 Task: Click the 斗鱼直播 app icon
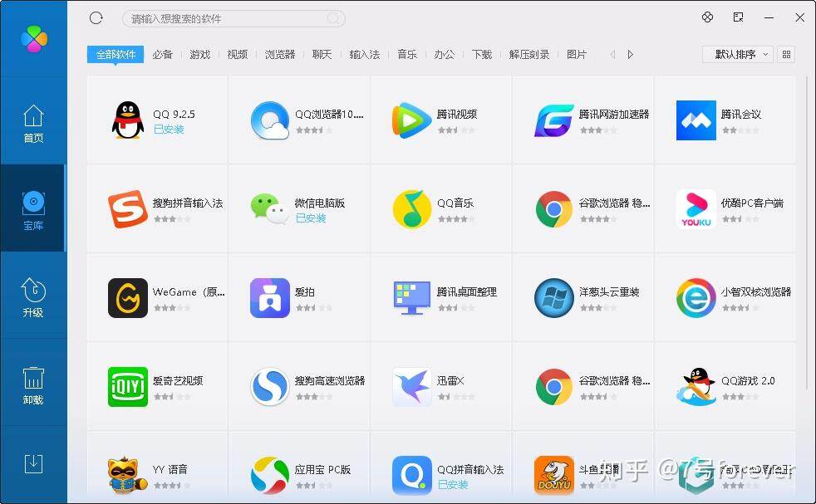pyautogui.click(x=554, y=474)
